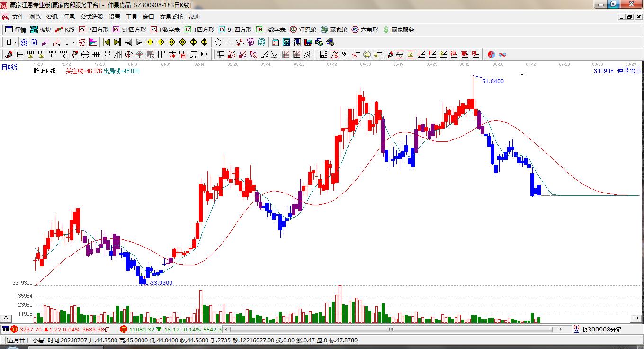Open the calculator icon
Screen dimensions: 644x349
[286, 42]
